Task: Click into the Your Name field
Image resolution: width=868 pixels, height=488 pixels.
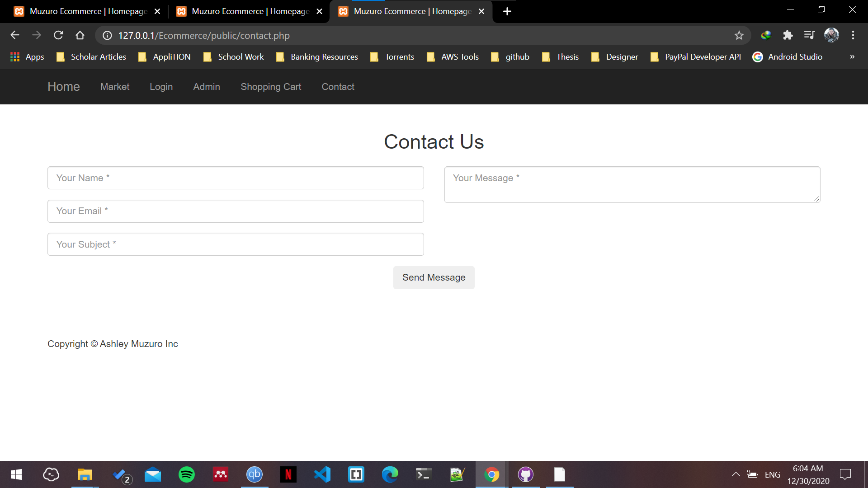Action: tap(235, 178)
